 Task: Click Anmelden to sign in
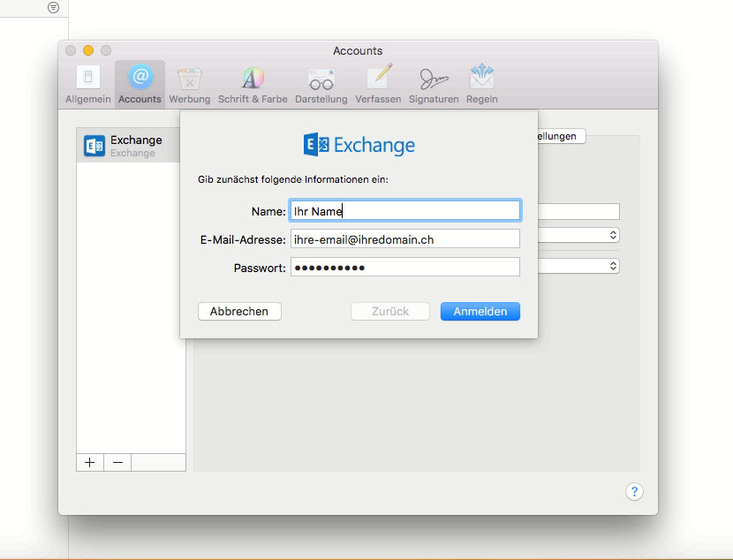[x=480, y=311]
